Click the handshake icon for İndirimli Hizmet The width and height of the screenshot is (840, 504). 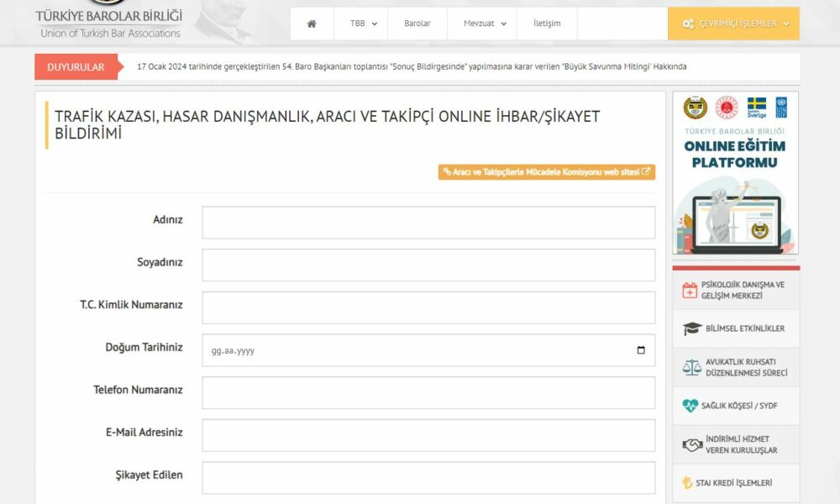click(691, 445)
